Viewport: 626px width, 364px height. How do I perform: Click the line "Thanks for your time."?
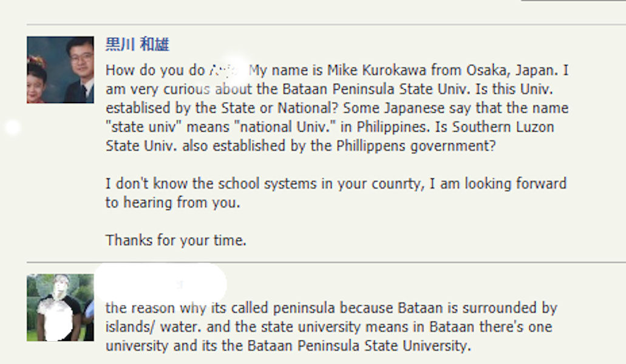[x=176, y=240]
